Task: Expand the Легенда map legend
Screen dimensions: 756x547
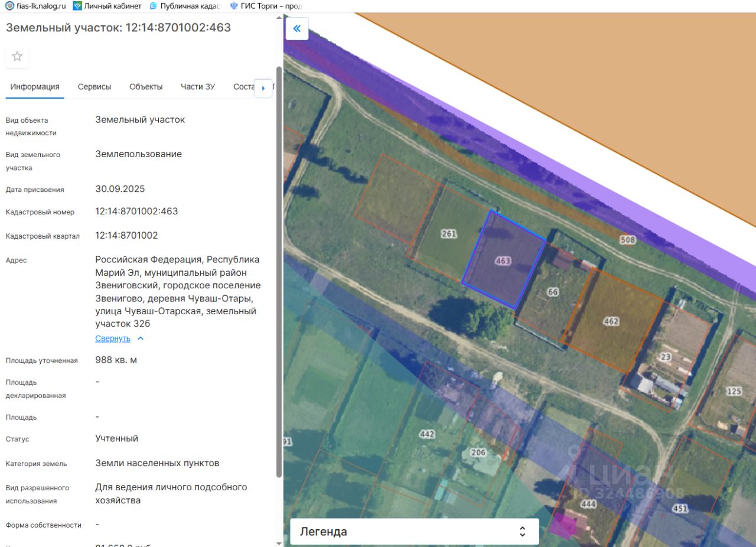Action: [415, 532]
